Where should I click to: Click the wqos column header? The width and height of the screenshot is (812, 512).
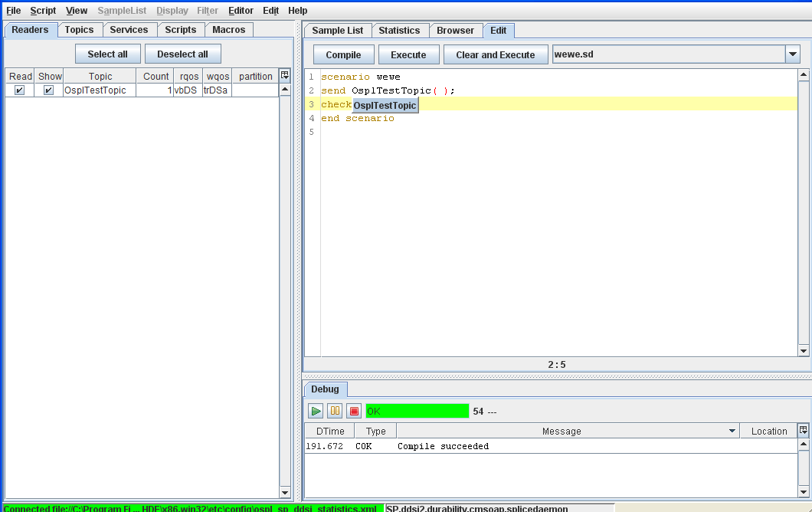point(218,76)
